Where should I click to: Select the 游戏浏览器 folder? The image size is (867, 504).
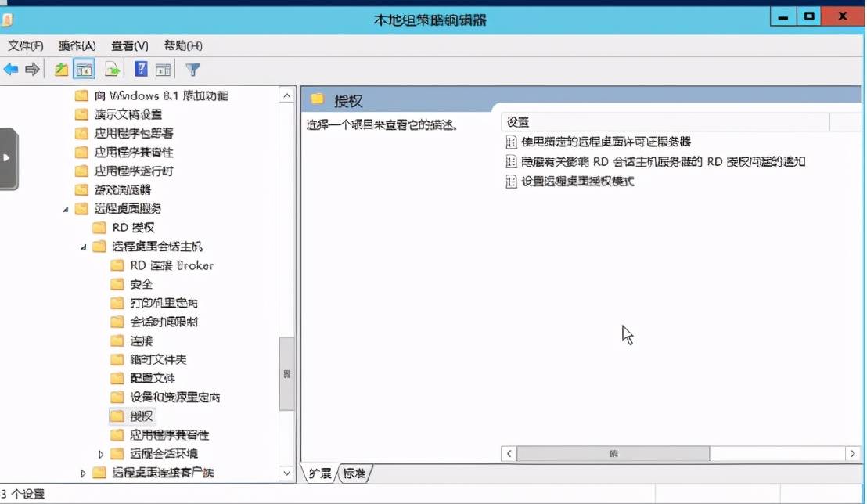[113, 189]
